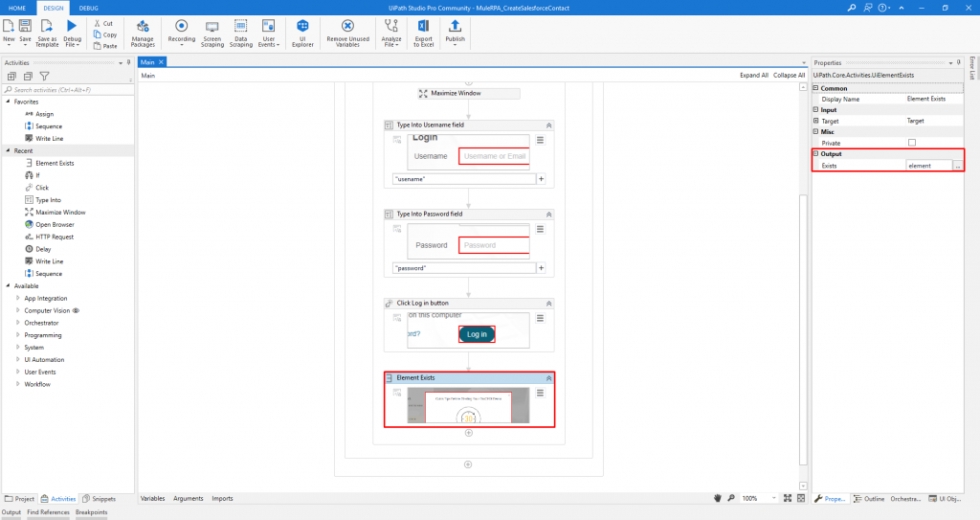
Task: Close the Main workflow tab
Action: [x=161, y=62]
